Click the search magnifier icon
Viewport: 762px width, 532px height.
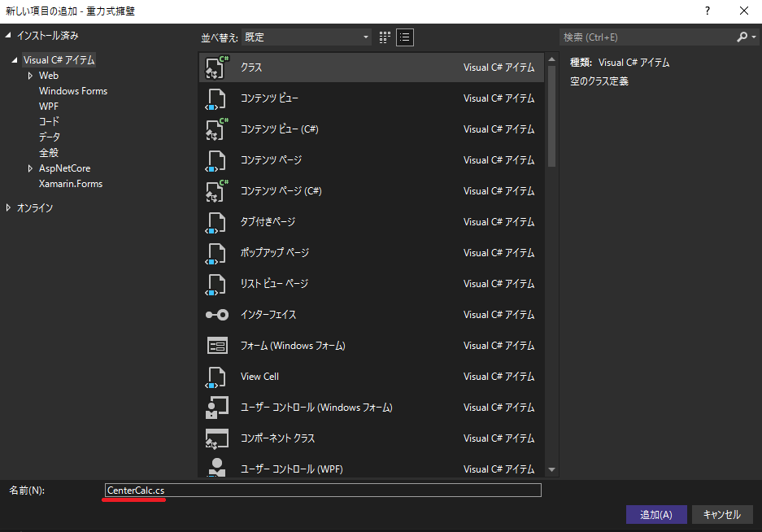pyautogui.click(x=742, y=37)
